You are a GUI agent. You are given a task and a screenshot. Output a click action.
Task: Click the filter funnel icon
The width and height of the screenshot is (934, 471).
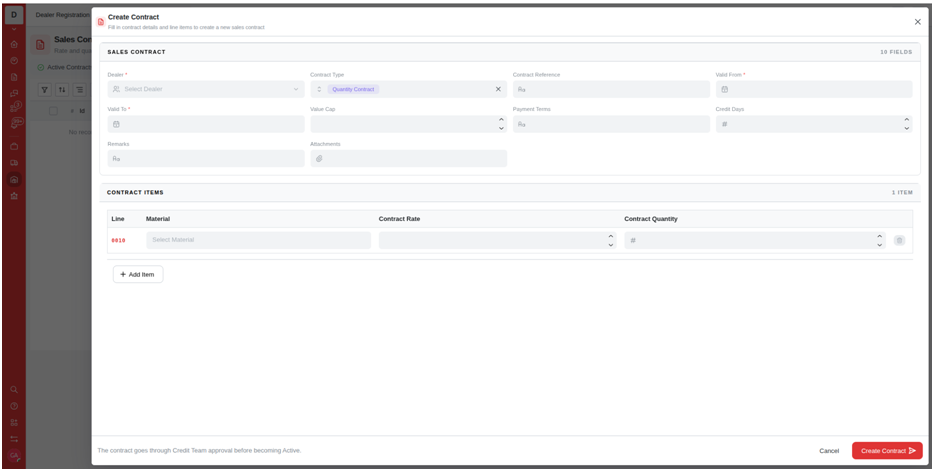(x=44, y=90)
